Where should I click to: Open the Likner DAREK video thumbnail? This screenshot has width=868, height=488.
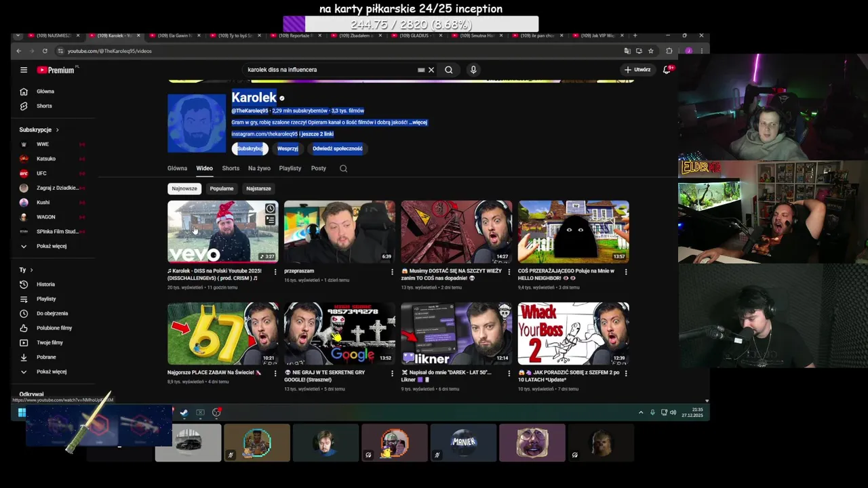(x=456, y=333)
